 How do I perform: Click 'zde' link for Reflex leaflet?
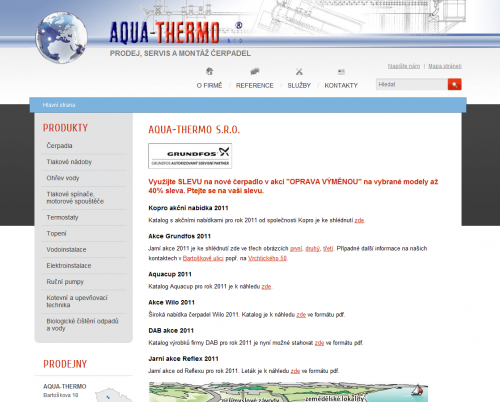(295, 371)
